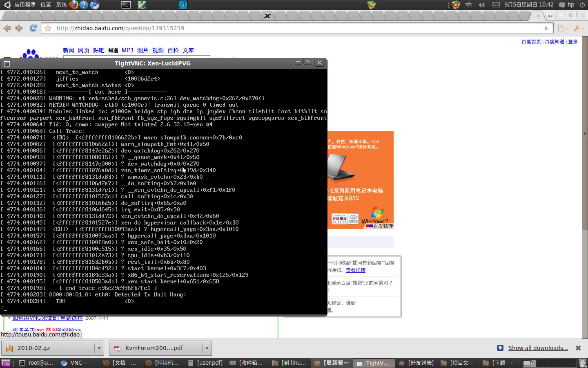Open the terminal launcher in top panel
Image resolution: width=588 pixels, height=368 pixels.
[126, 5]
